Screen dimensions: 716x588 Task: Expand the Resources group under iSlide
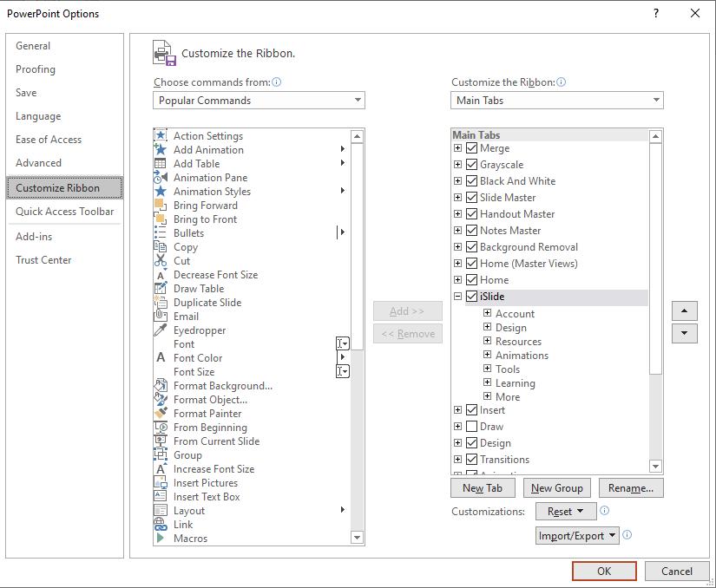point(488,342)
